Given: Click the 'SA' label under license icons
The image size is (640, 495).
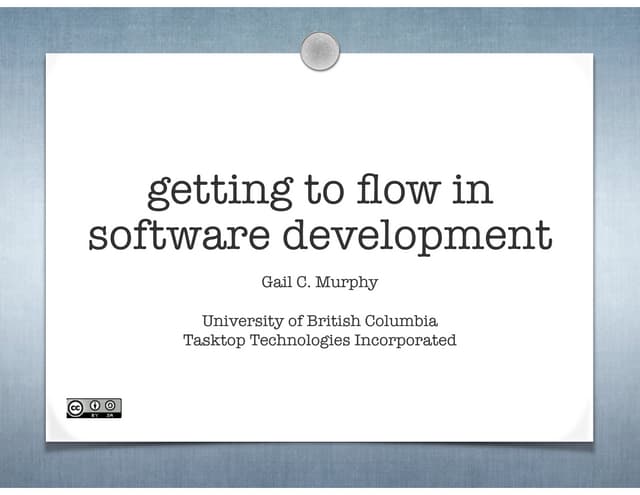Looking at the screenshot, I should [x=112, y=414].
